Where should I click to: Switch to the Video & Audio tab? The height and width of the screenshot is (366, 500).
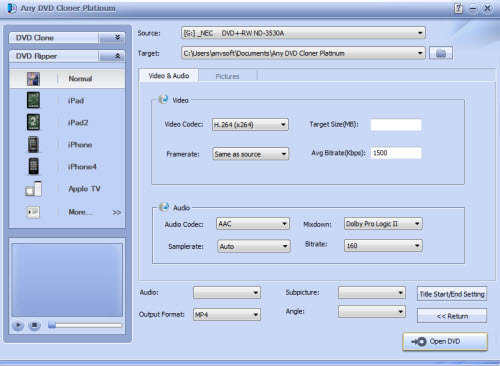point(169,76)
